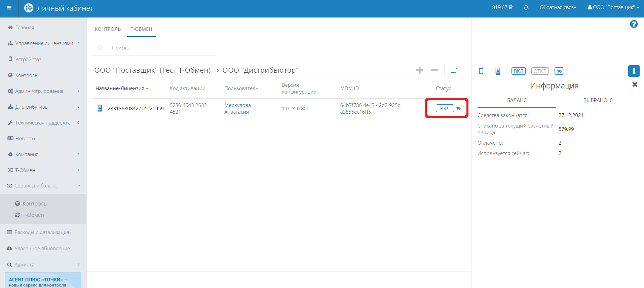Open the hamburger menu in top bar
Viewport: 644px width, 288px height.
tap(9, 8)
